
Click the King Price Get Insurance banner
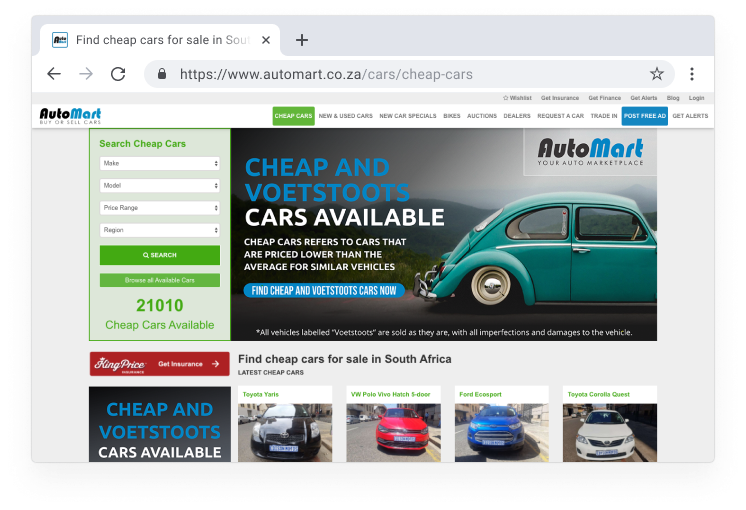click(159, 364)
